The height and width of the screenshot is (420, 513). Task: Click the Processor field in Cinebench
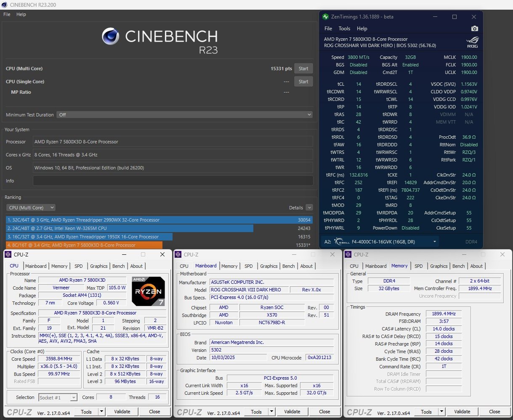173,142
